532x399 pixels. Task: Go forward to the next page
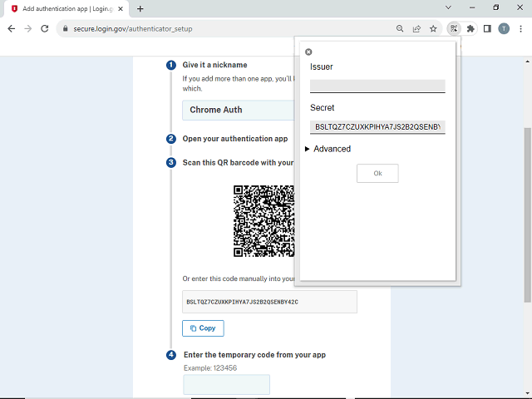coord(27,29)
